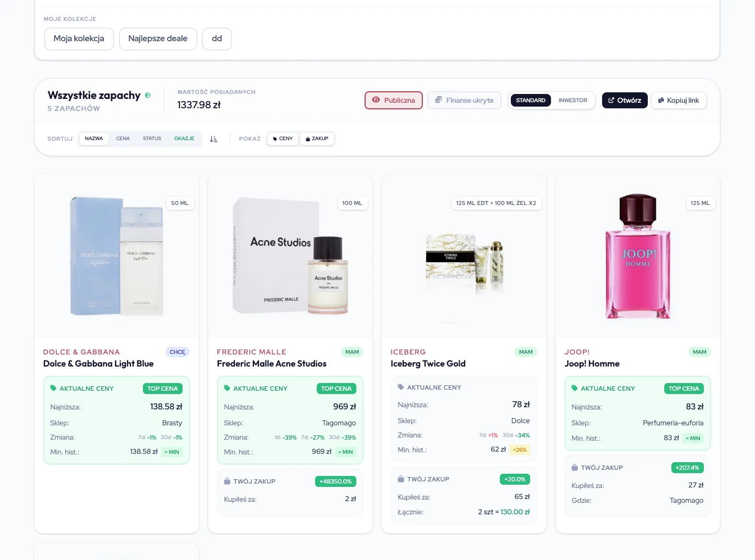Click the CHCĘ badge on Light Blue

177,352
